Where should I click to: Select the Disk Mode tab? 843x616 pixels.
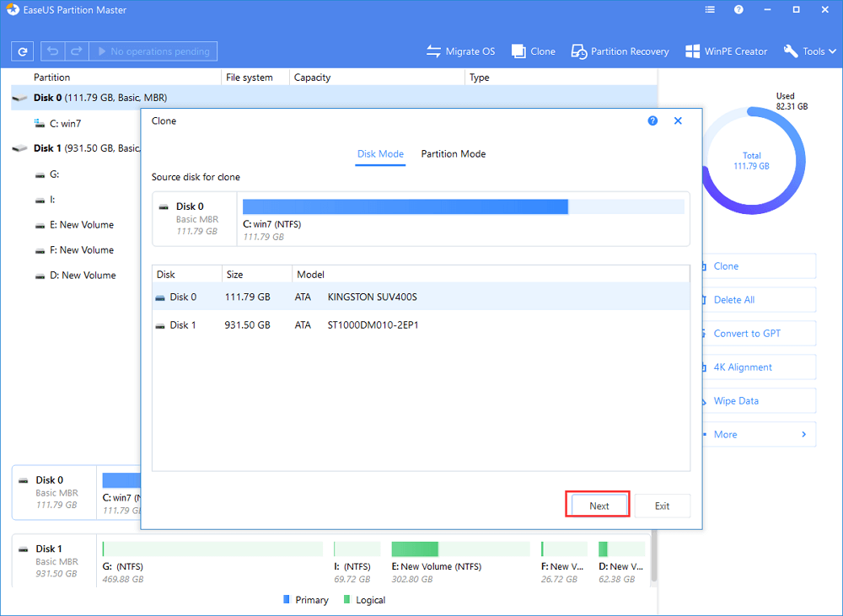380,154
